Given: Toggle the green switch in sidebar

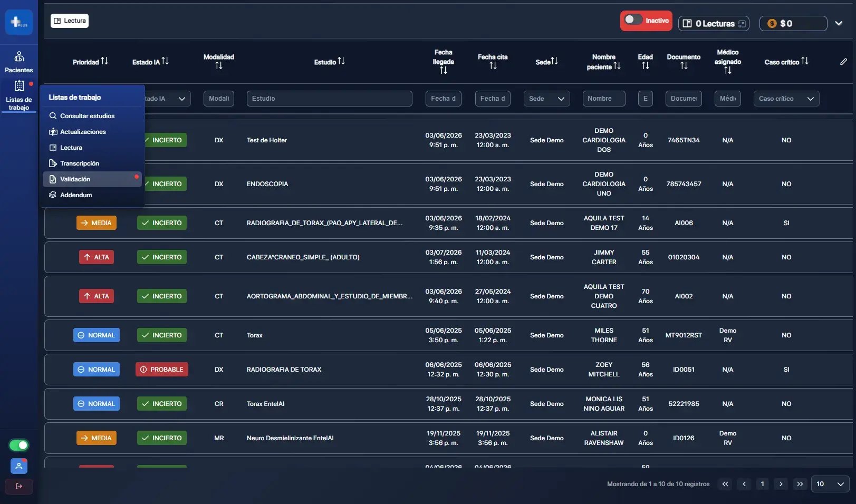Looking at the screenshot, I should point(19,445).
